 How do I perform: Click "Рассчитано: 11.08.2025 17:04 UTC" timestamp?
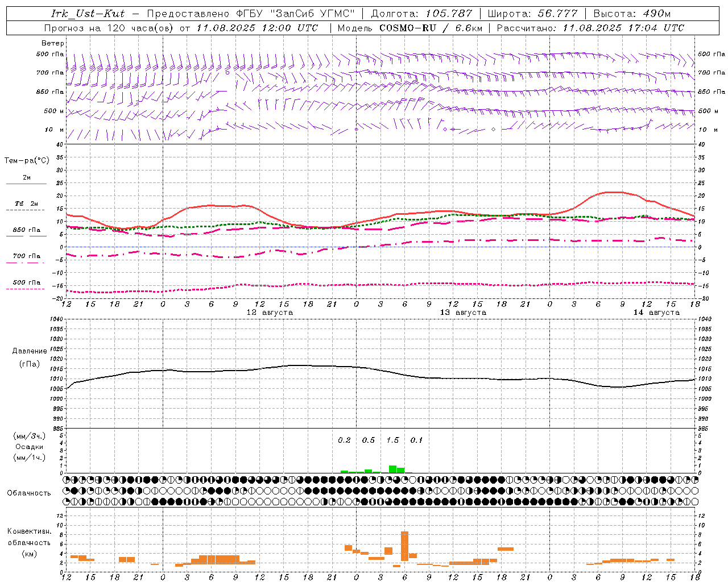[x=590, y=28]
